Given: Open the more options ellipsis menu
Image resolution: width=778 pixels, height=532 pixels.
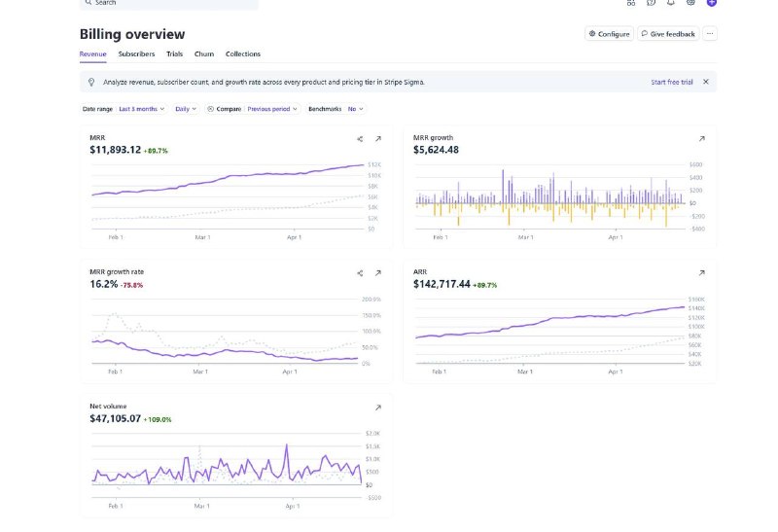Looking at the screenshot, I should 710,34.
